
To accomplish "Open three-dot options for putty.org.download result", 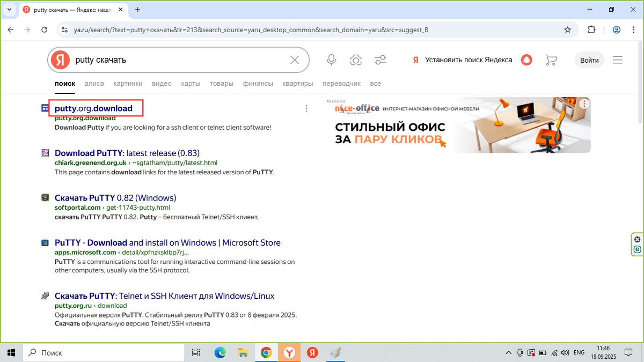I will click(x=306, y=108).
